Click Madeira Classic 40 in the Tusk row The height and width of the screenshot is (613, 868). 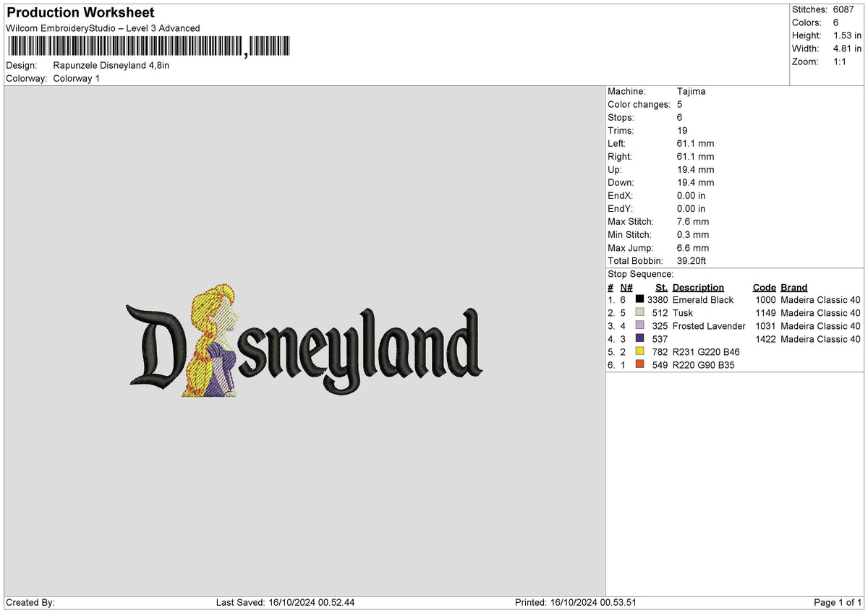pos(821,312)
